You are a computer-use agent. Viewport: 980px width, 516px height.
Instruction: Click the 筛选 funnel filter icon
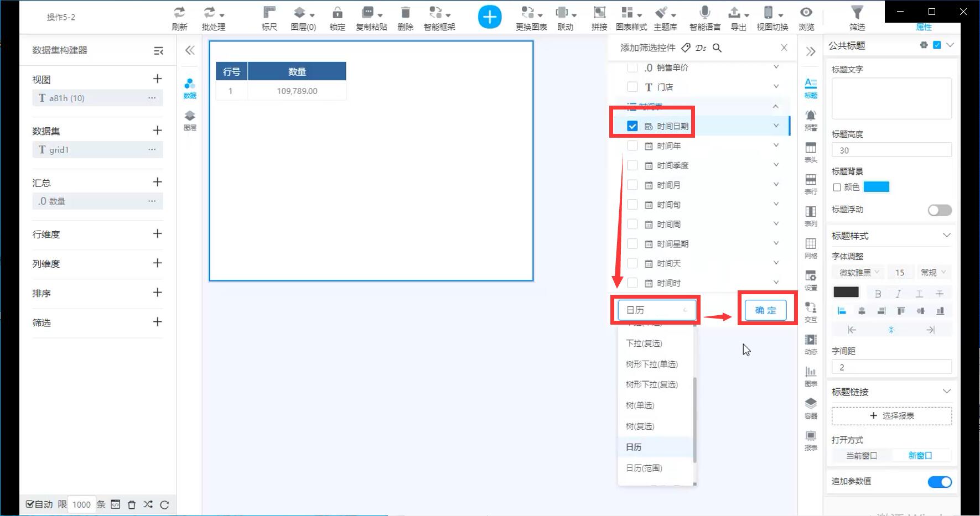pos(857,13)
